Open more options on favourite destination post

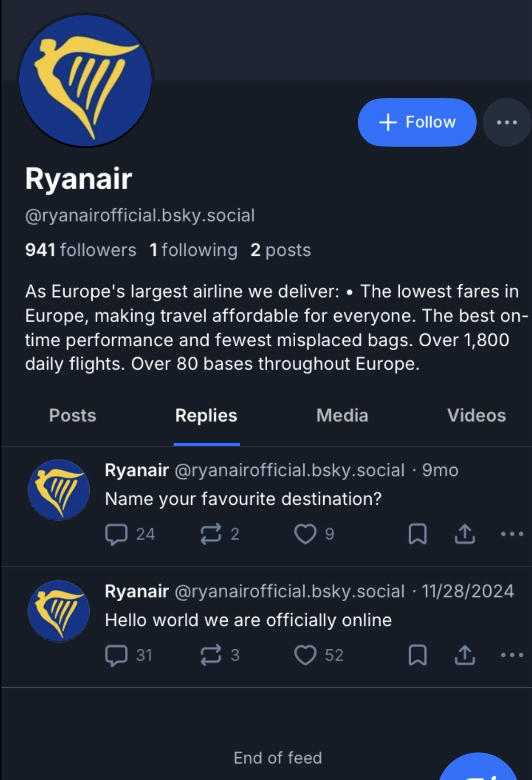tap(512, 534)
